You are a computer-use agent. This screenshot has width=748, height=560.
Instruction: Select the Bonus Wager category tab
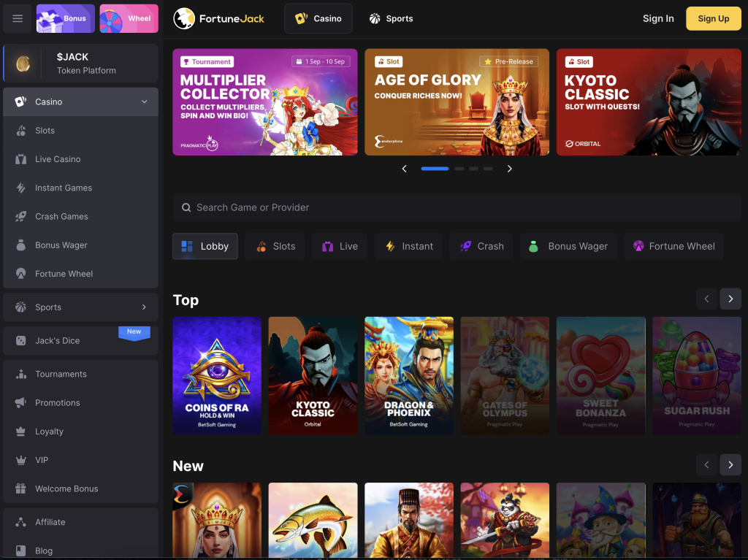click(568, 246)
